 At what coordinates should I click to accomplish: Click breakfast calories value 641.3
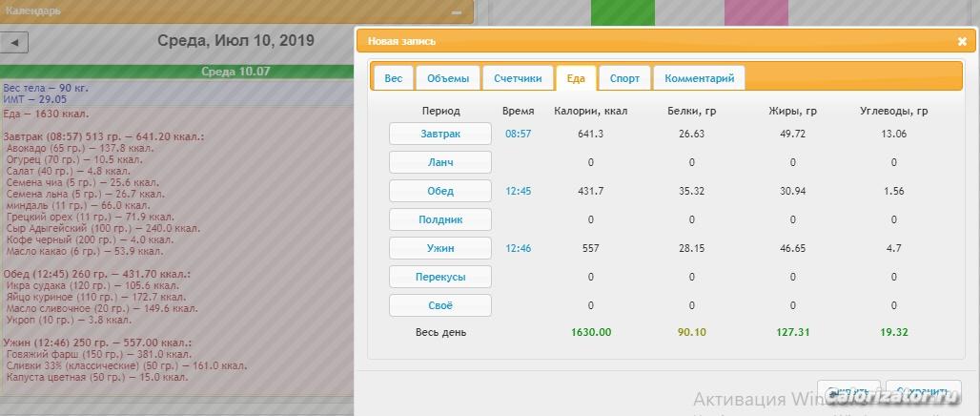click(x=591, y=134)
